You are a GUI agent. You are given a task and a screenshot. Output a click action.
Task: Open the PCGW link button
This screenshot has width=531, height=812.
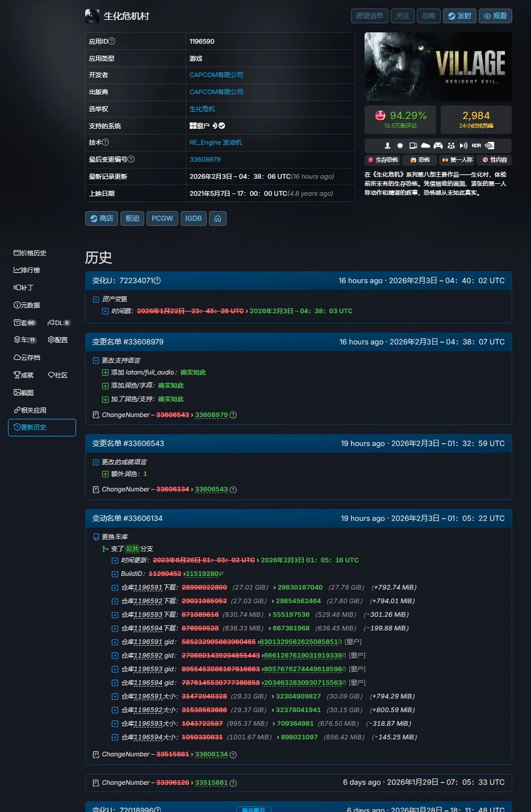coord(162,218)
